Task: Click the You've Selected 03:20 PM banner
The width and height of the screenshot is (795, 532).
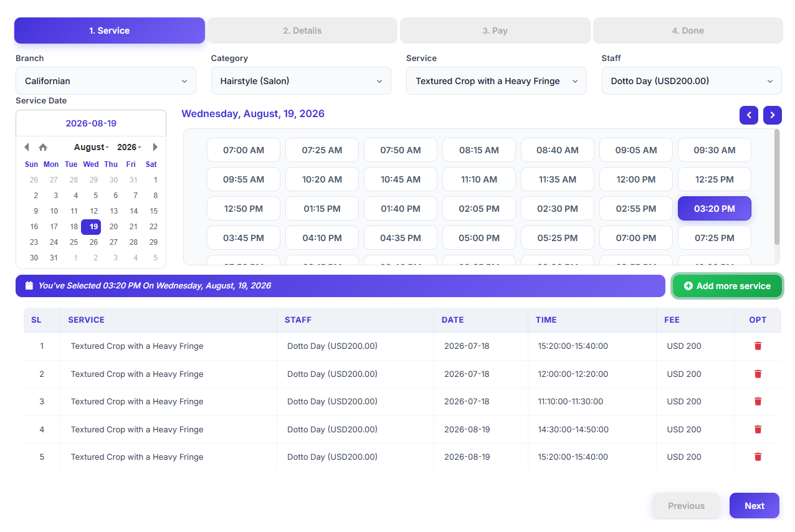Action: tap(340, 286)
